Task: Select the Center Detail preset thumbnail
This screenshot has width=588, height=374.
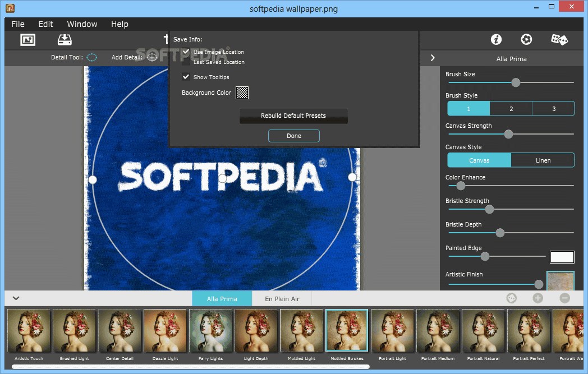Action: tap(120, 330)
